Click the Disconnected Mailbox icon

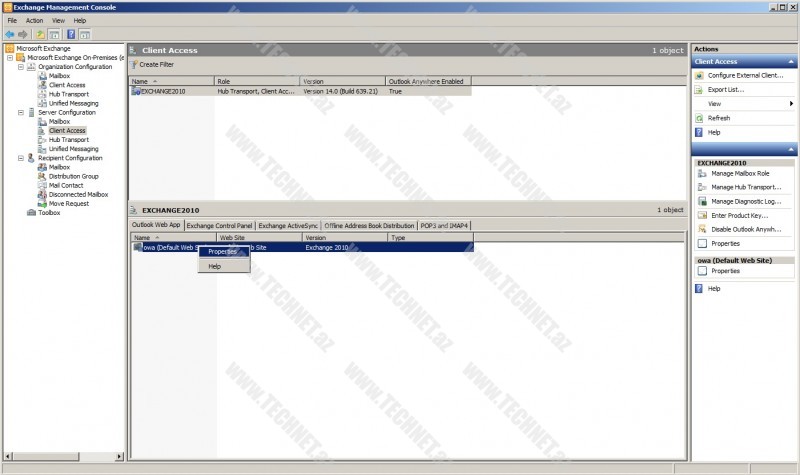click(x=42, y=195)
